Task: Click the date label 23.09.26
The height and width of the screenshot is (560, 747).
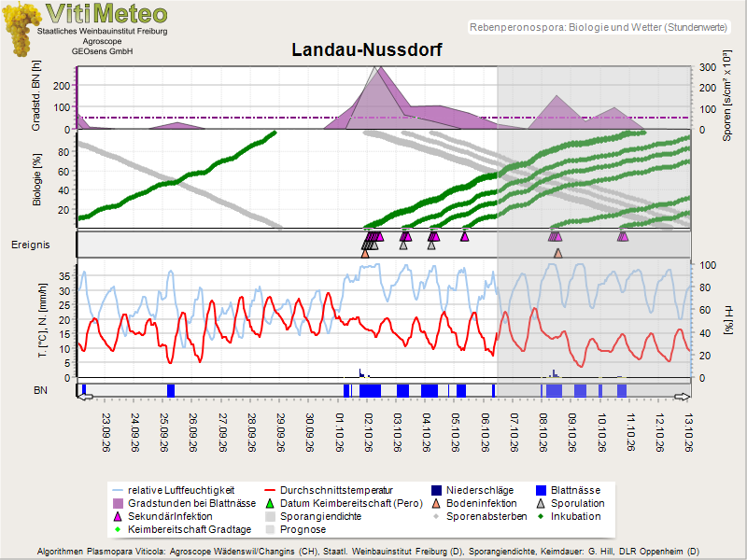Action: [x=106, y=432]
